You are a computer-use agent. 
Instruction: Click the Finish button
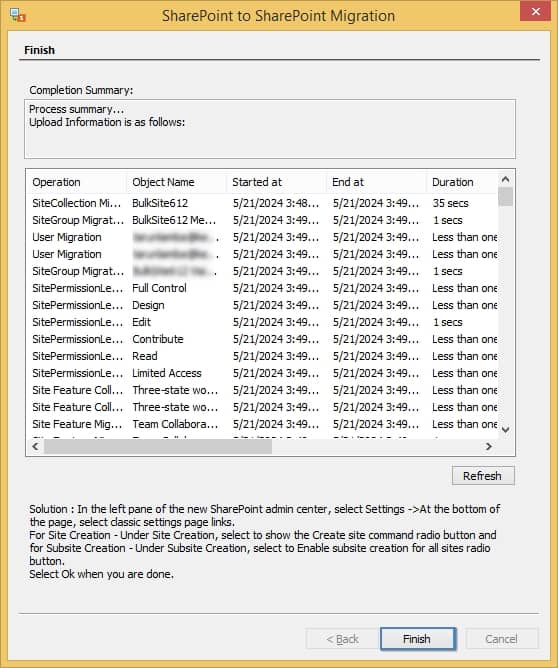[417, 639]
